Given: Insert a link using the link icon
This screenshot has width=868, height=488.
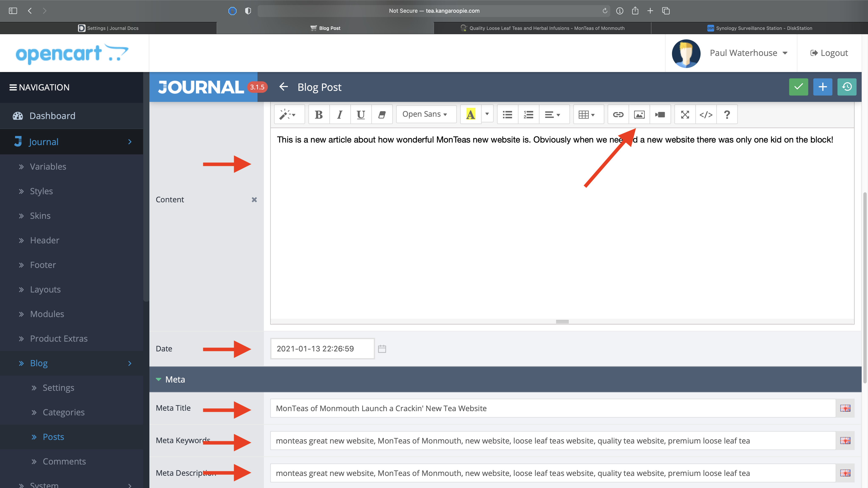Looking at the screenshot, I should 618,115.
